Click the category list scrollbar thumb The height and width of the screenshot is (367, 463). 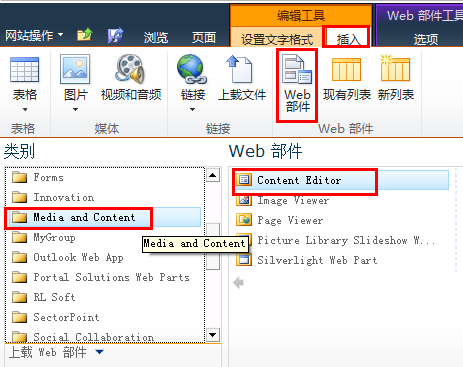click(213, 246)
